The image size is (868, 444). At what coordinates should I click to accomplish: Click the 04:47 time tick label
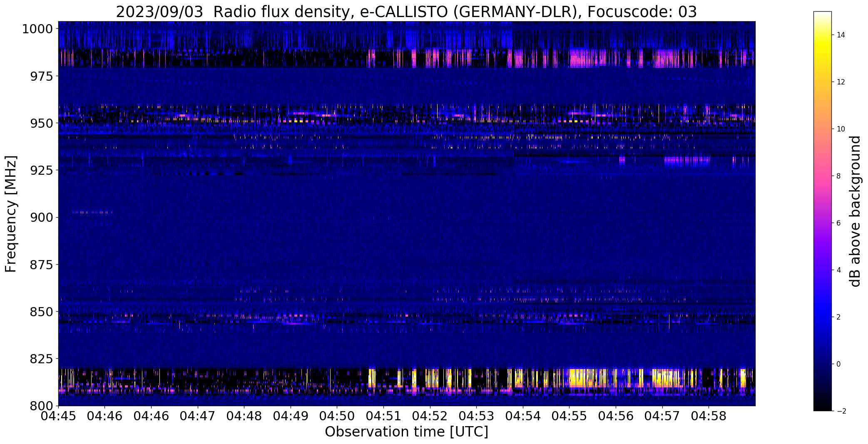(198, 416)
